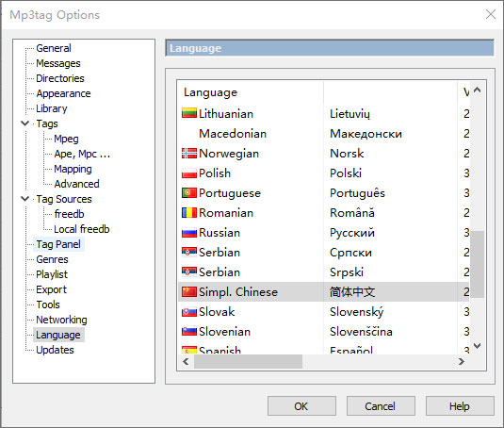Select the Simpl. Chinese flag icon
The image size is (504, 428).
pos(189,292)
